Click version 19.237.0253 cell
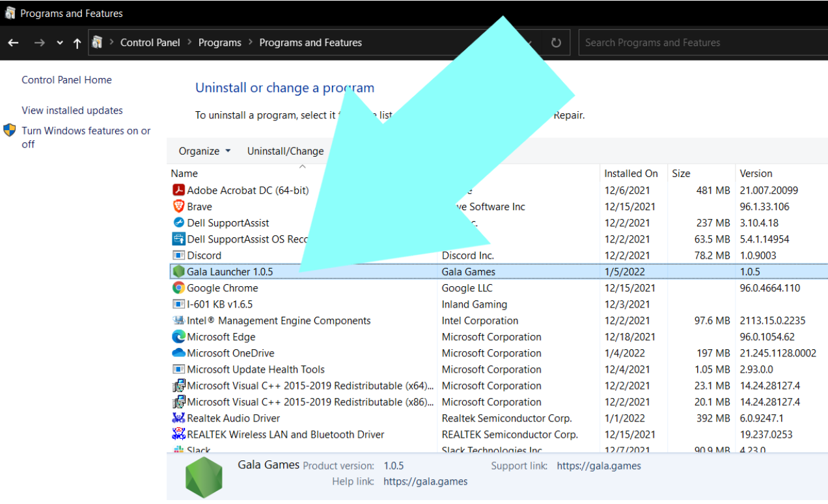Viewport: 828px width, 504px height. tap(766, 434)
